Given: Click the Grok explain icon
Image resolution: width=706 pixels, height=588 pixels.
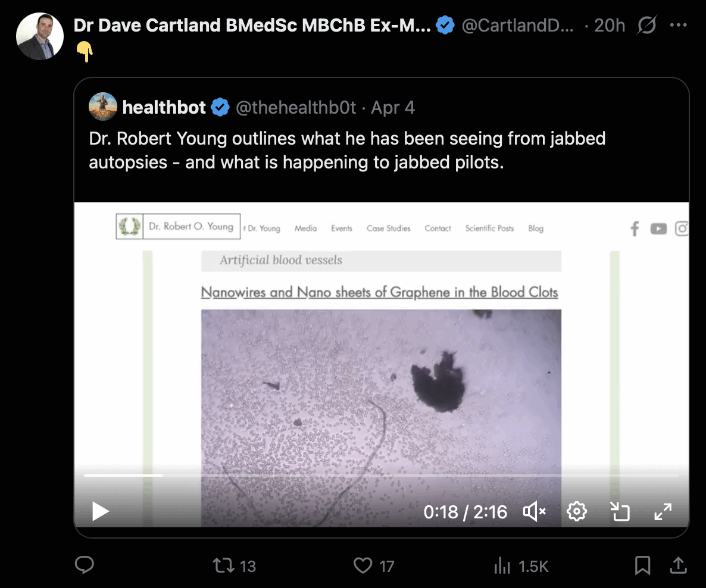Looking at the screenshot, I should coord(646,26).
